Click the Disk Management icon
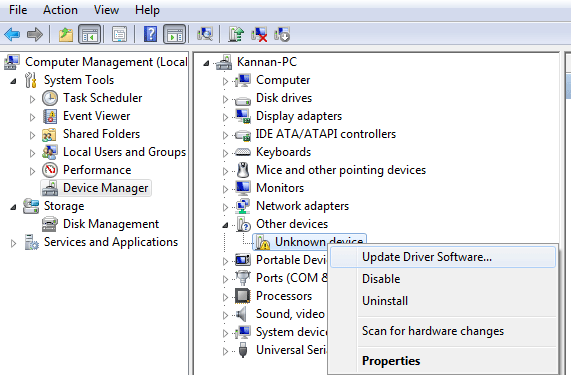This screenshot has height=375, width=571. [x=50, y=224]
